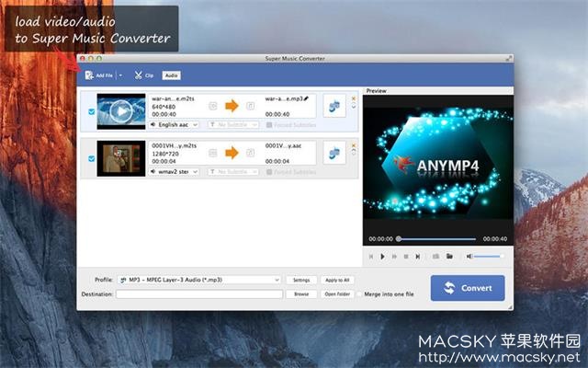The width and height of the screenshot is (588, 368).
Task: Fast forward the preview
Action: [x=394, y=257]
